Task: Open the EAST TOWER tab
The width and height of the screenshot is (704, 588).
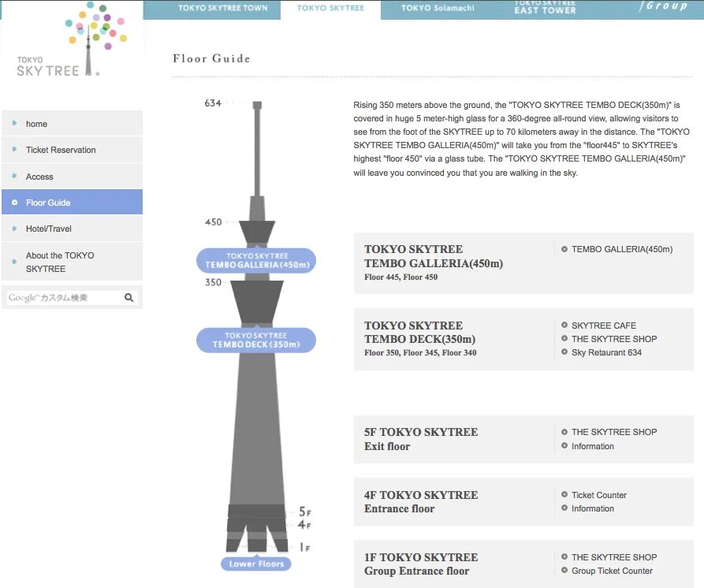Action: pyautogui.click(x=545, y=8)
